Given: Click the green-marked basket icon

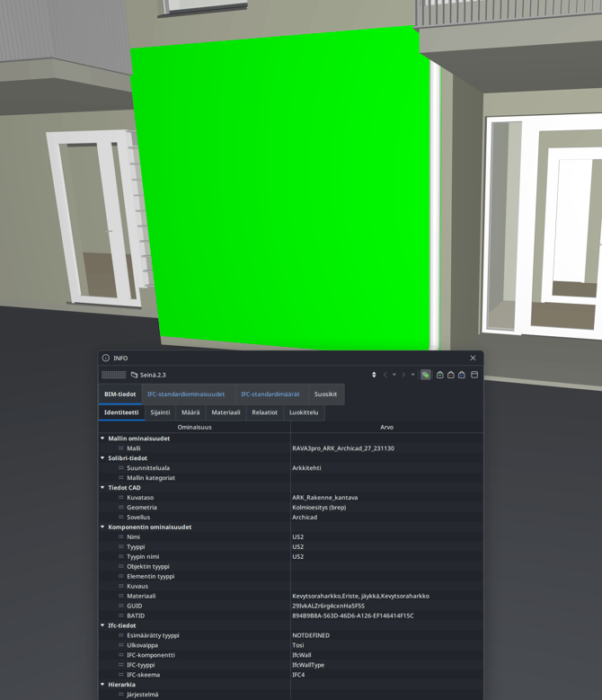Looking at the screenshot, I should pyautogui.click(x=440, y=375).
